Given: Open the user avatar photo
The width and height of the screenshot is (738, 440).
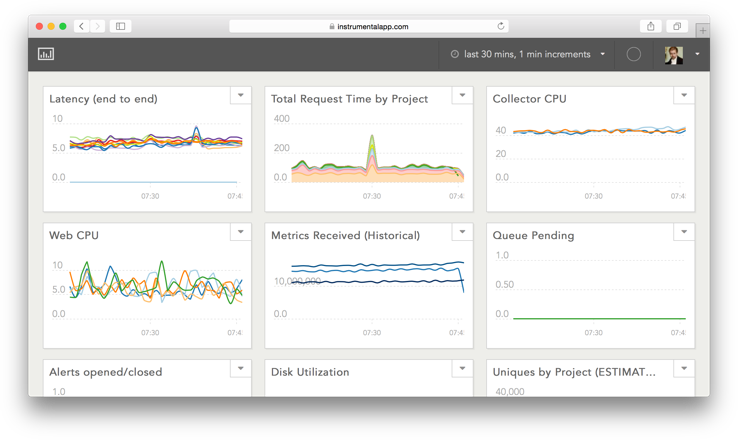Looking at the screenshot, I should [674, 55].
